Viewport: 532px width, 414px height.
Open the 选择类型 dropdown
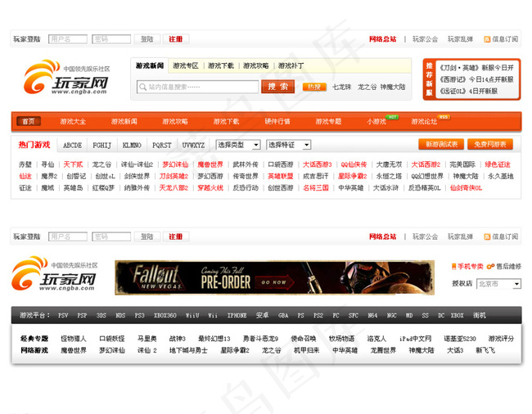pos(238,145)
